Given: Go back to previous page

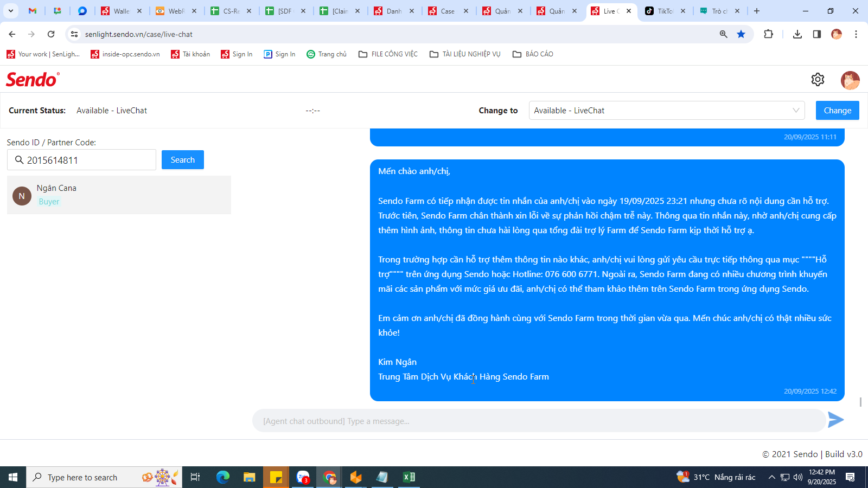Looking at the screenshot, I should pos(12,34).
